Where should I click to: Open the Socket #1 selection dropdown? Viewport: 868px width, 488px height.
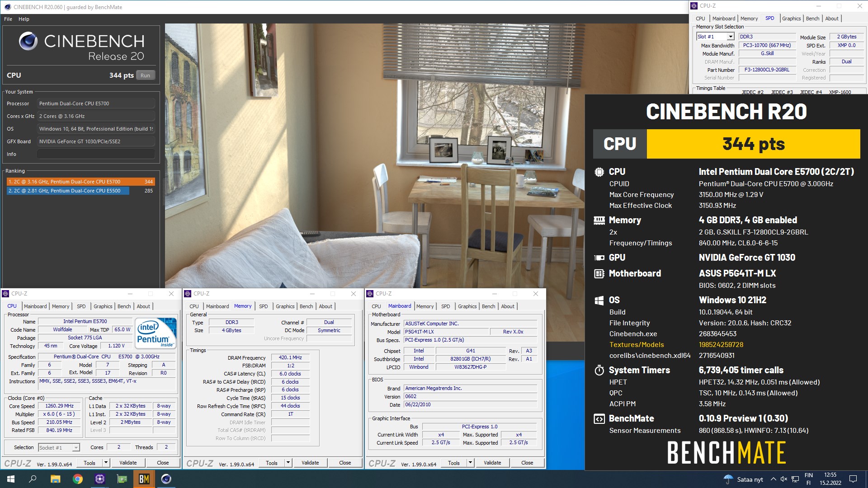tap(76, 447)
